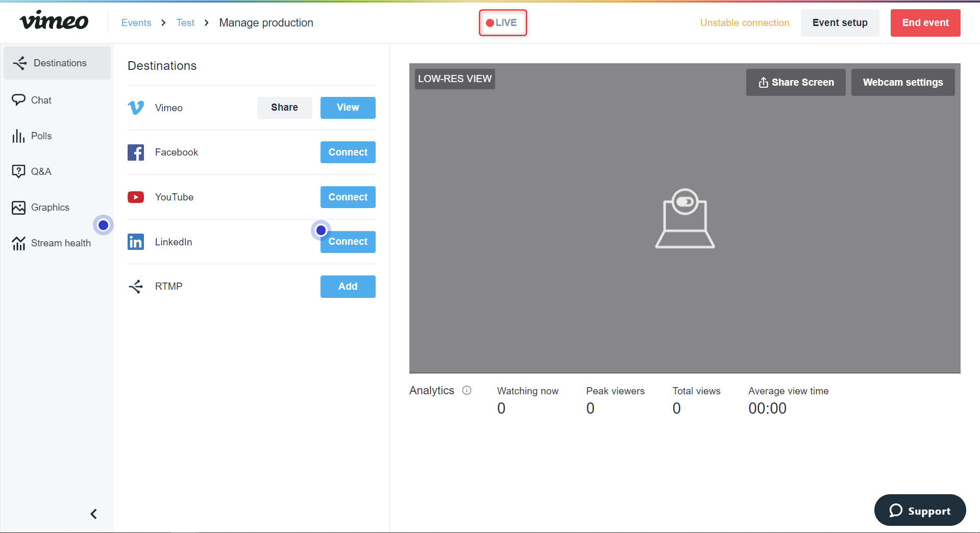Image resolution: width=980 pixels, height=533 pixels.
Task: Open the Stream health icon
Action: [x=18, y=243]
